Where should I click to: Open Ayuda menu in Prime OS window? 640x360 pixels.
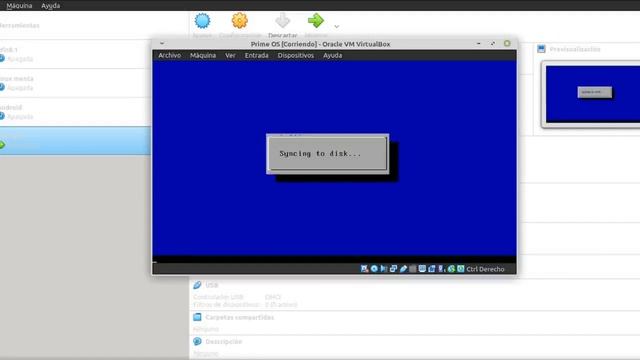click(x=333, y=56)
